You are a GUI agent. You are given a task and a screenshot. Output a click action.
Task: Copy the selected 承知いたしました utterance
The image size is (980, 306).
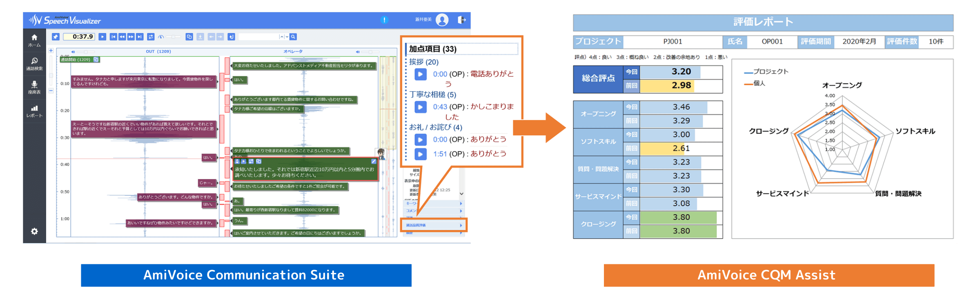tap(258, 162)
